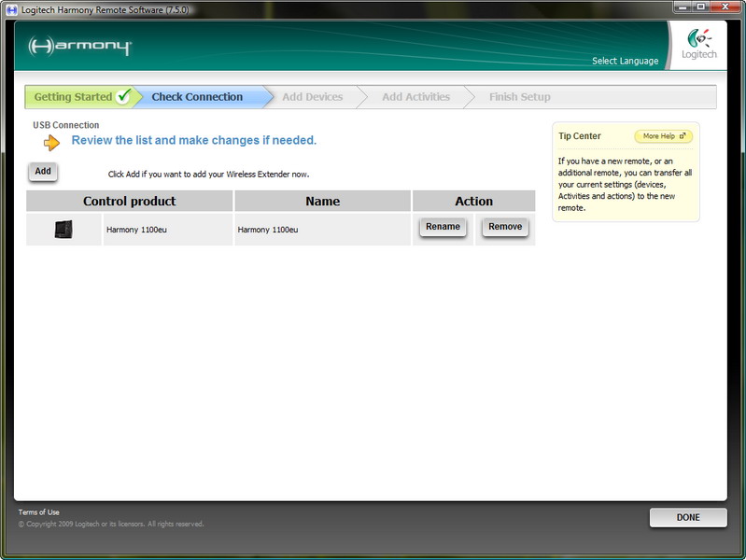746x560 pixels.
Task: Open the Select Language link
Action: [x=625, y=62]
